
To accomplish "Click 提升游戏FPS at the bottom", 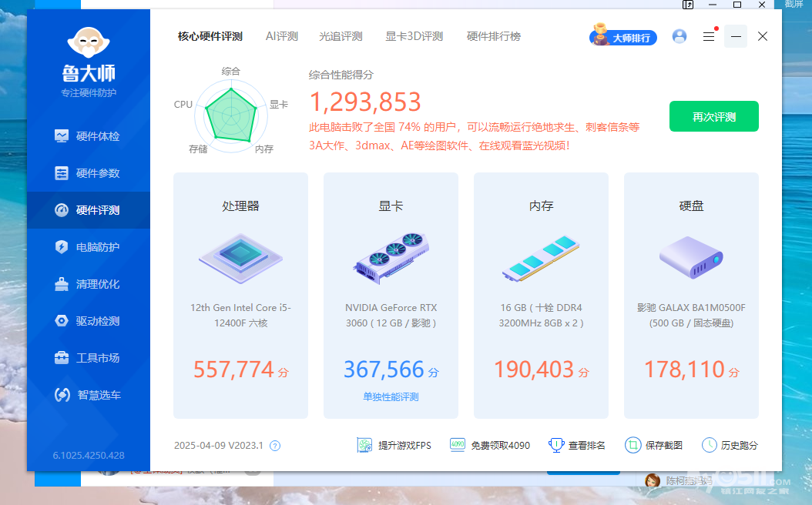I will [x=394, y=446].
